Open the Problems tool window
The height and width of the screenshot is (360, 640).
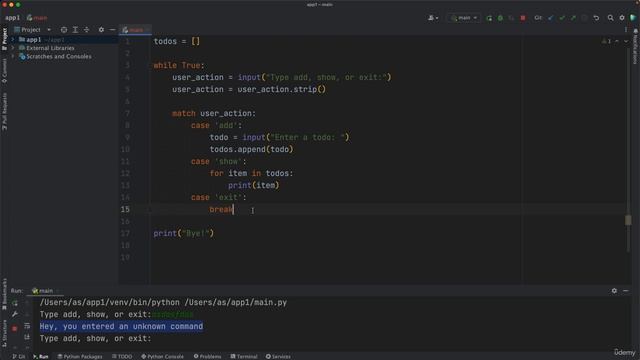click(x=207, y=356)
